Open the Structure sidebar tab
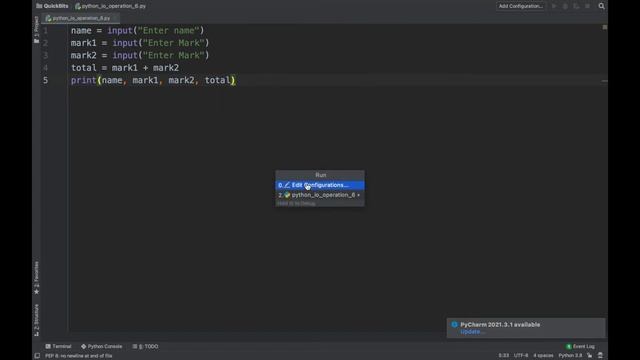This screenshot has height=360, width=640. click(x=37, y=320)
